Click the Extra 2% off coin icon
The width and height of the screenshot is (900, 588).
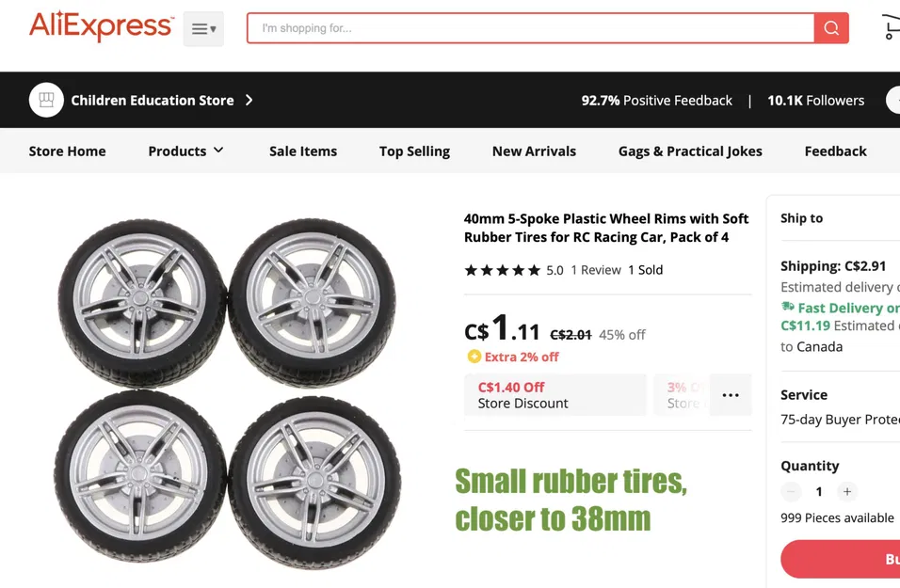tap(474, 357)
